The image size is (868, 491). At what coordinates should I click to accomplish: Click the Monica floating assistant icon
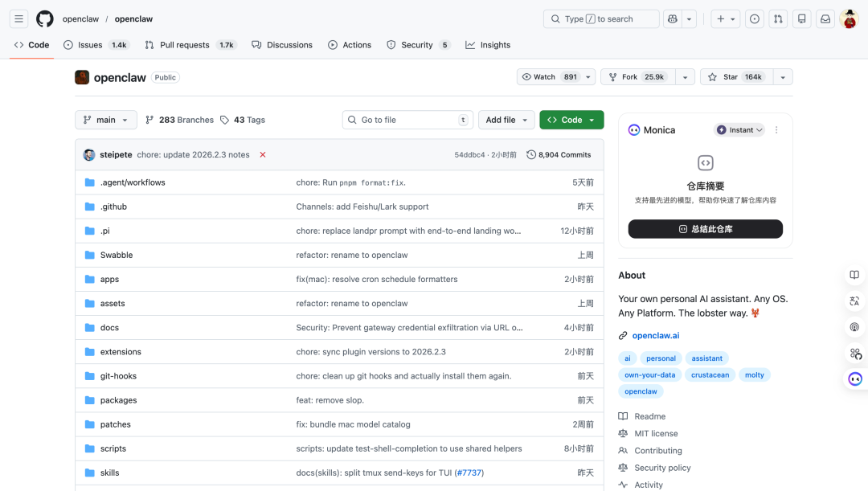855,379
